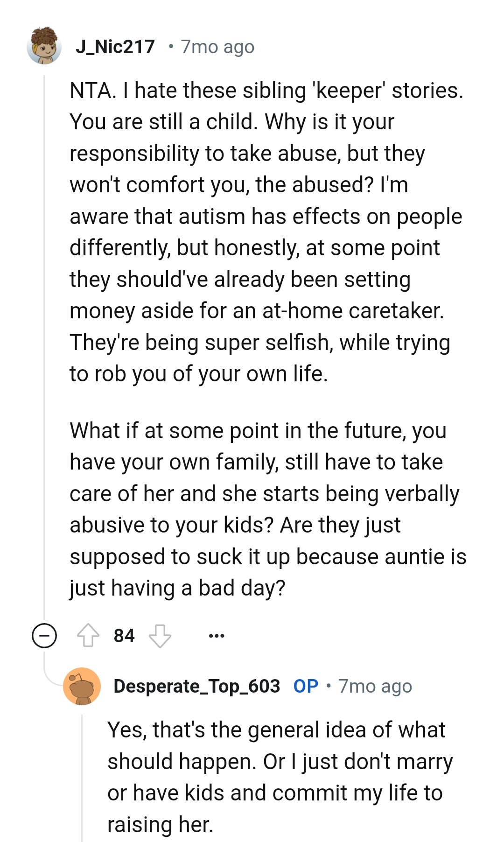Click the timestamp on OP's reply
This screenshot has height=842, width=504.
375,686
